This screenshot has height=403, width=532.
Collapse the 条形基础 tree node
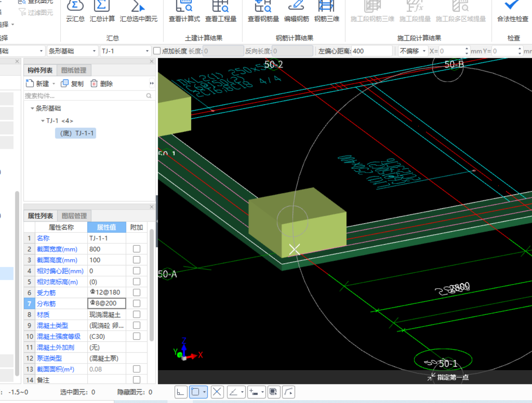point(32,109)
